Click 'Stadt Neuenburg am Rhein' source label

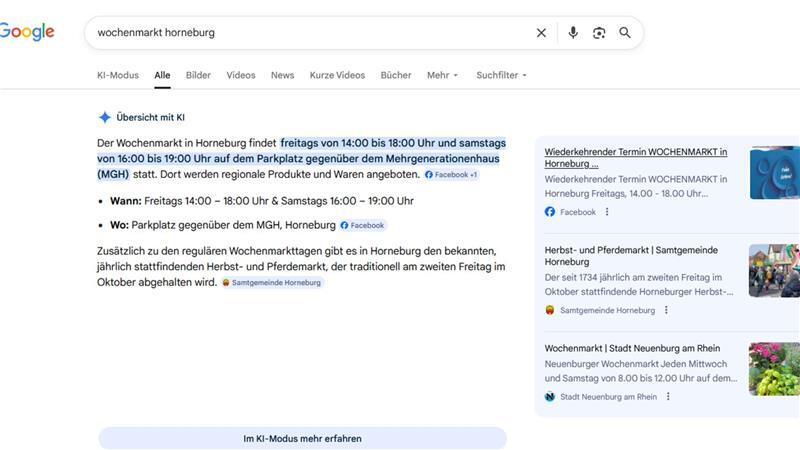608,396
